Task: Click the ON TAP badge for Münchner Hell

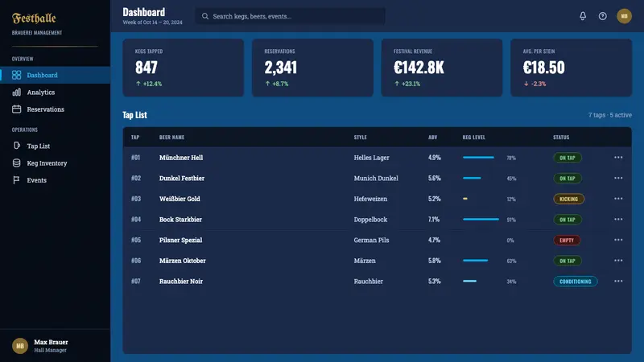Action: (x=568, y=158)
